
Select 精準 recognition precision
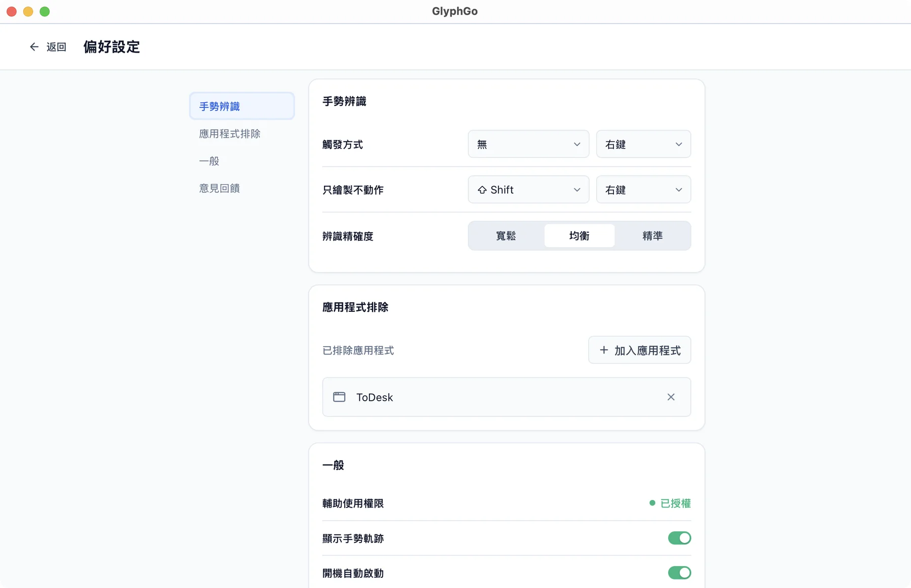[652, 236]
